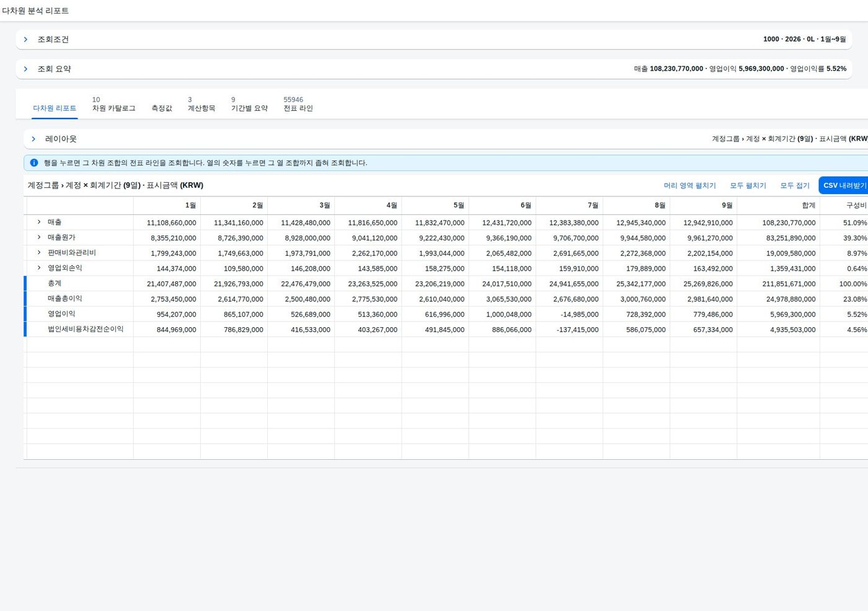Expand the 레이아웃 section chevron
Viewport: 868px width, 611px height.
coord(33,139)
